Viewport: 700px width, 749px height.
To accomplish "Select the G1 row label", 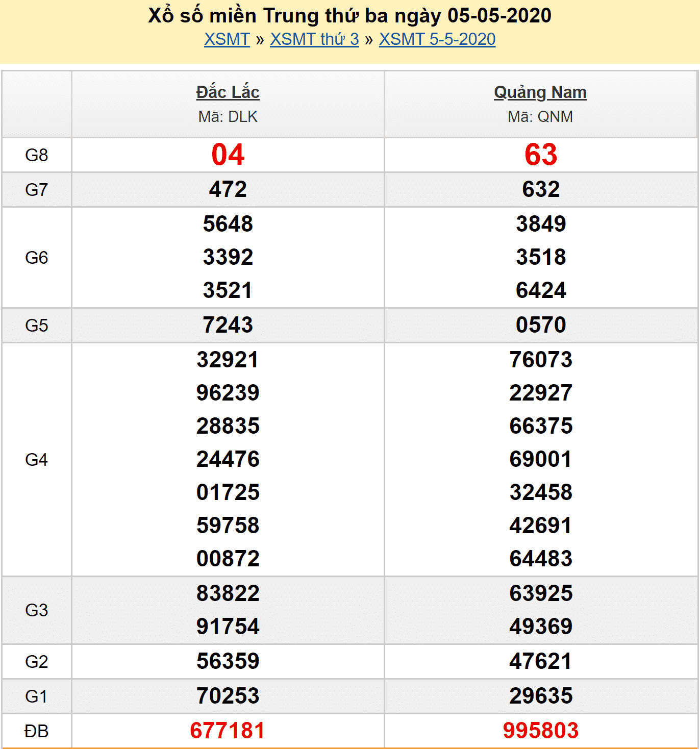I will pyautogui.click(x=37, y=696).
